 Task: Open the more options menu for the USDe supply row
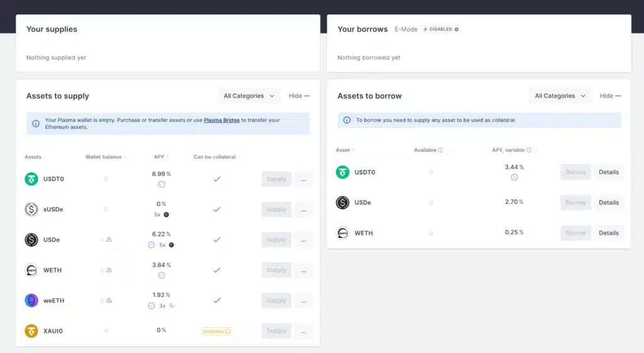pos(303,240)
